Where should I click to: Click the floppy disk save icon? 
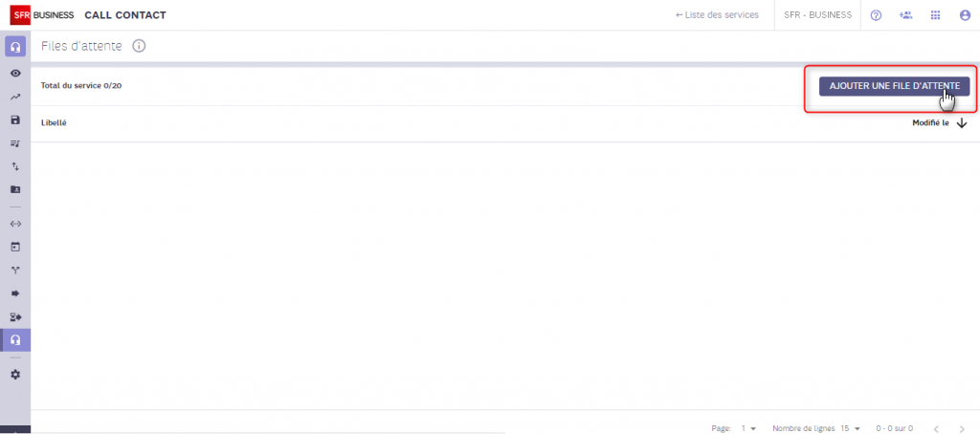[15, 119]
